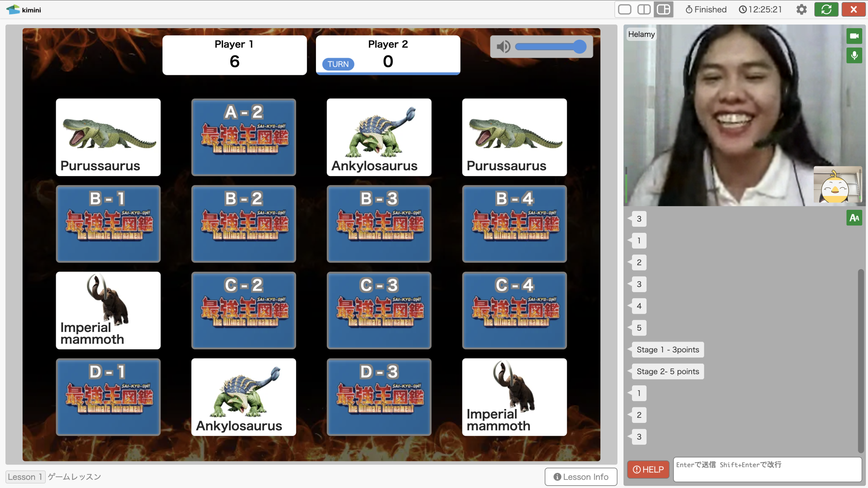Click the 12:25:21 clock display
Viewport: 868px width, 488px height.
(760, 9)
